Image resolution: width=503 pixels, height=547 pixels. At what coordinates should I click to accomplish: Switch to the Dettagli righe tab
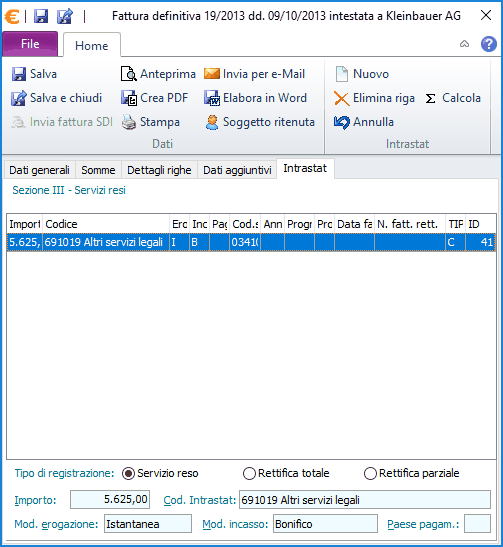[159, 170]
